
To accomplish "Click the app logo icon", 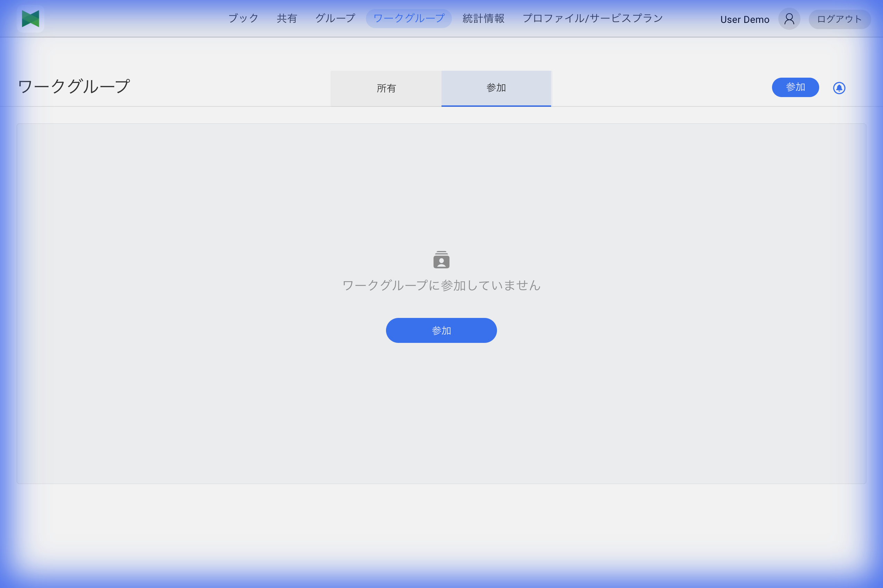I will tap(30, 19).
